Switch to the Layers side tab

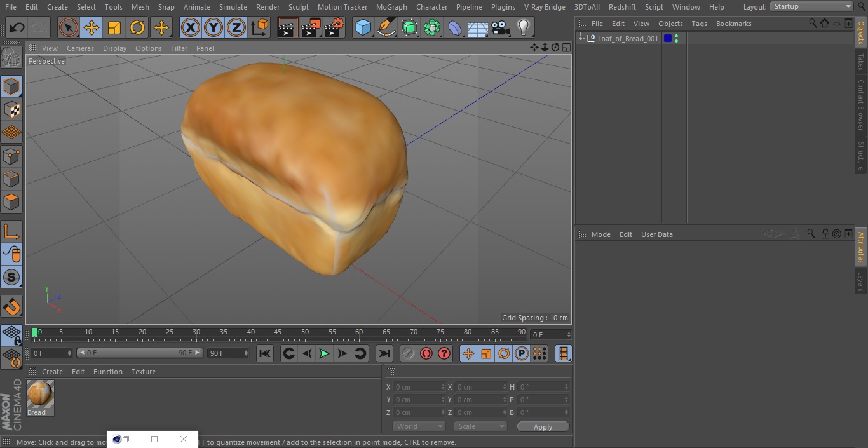(x=861, y=282)
